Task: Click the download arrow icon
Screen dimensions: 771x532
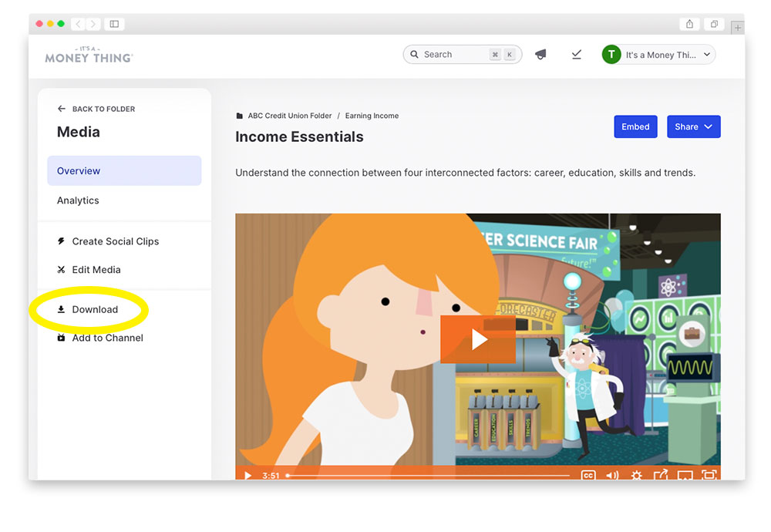Action: click(x=61, y=309)
